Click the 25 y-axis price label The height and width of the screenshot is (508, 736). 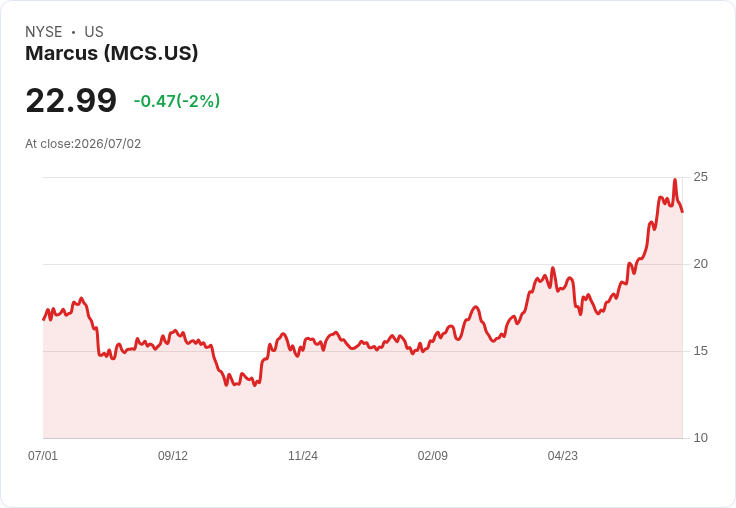700,177
